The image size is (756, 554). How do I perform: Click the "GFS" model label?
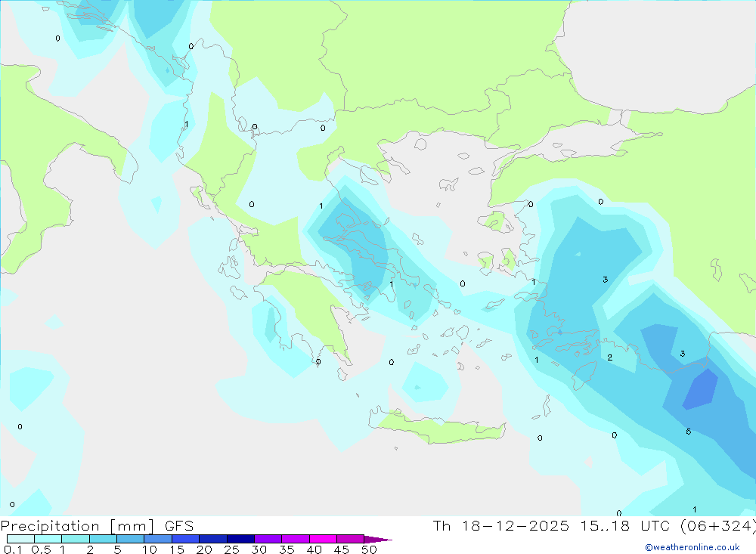click(x=179, y=526)
